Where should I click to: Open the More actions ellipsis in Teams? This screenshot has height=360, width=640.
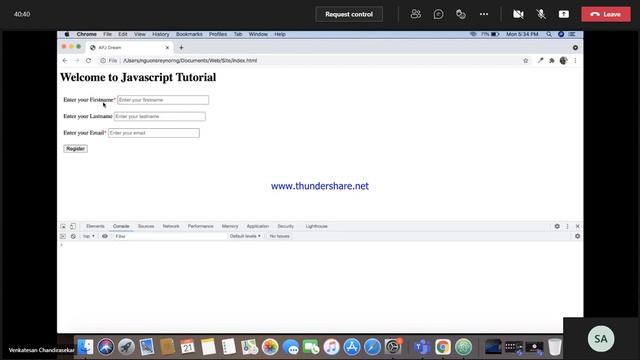click(484, 14)
